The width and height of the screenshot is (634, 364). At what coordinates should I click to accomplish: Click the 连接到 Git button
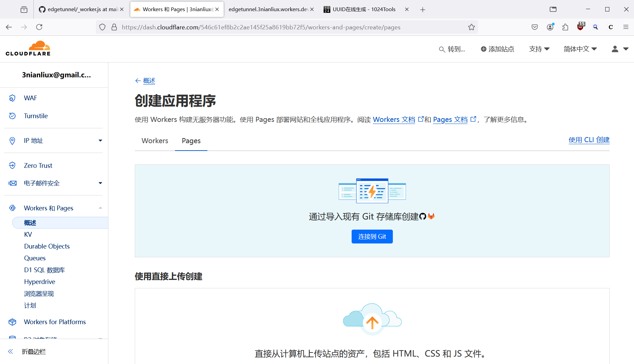[372, 237]
